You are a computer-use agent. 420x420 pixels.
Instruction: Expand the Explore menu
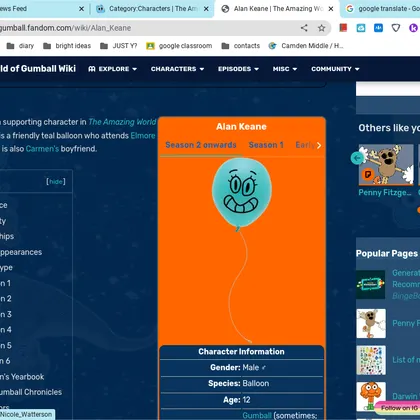[113, 69]
